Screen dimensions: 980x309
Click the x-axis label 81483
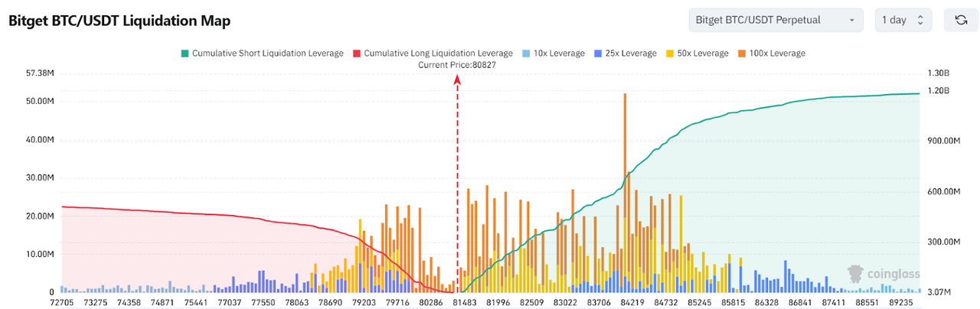point(464,303)
